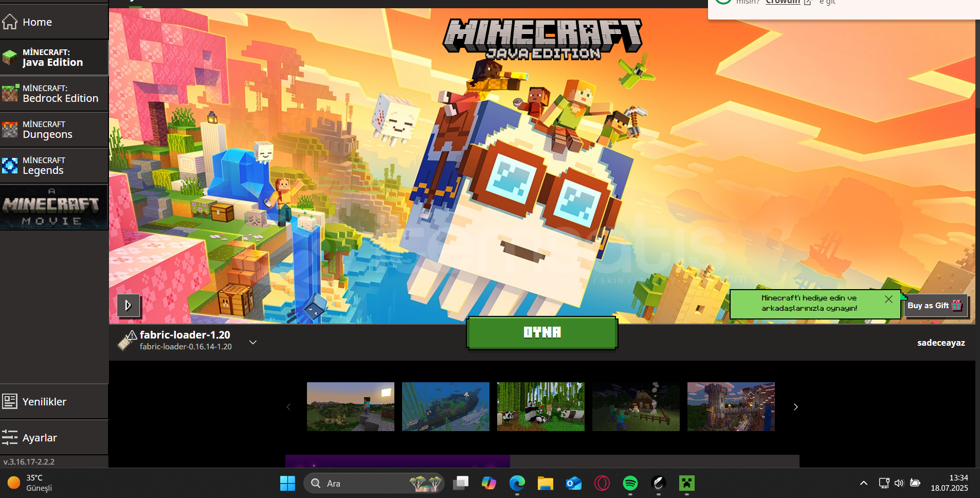Click the play icon on banner corner
The image size is (980, 498).
point(128,306)
